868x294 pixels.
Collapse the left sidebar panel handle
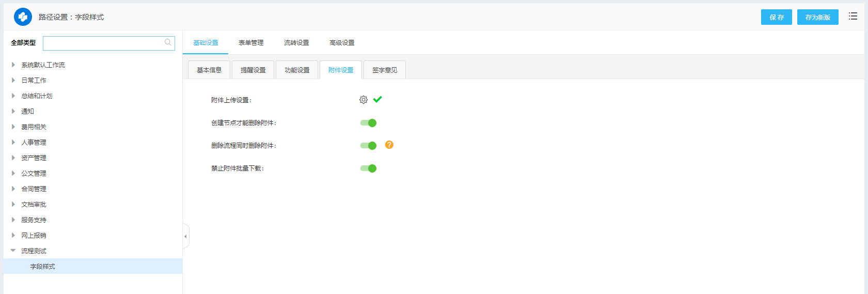click(185, 237)
